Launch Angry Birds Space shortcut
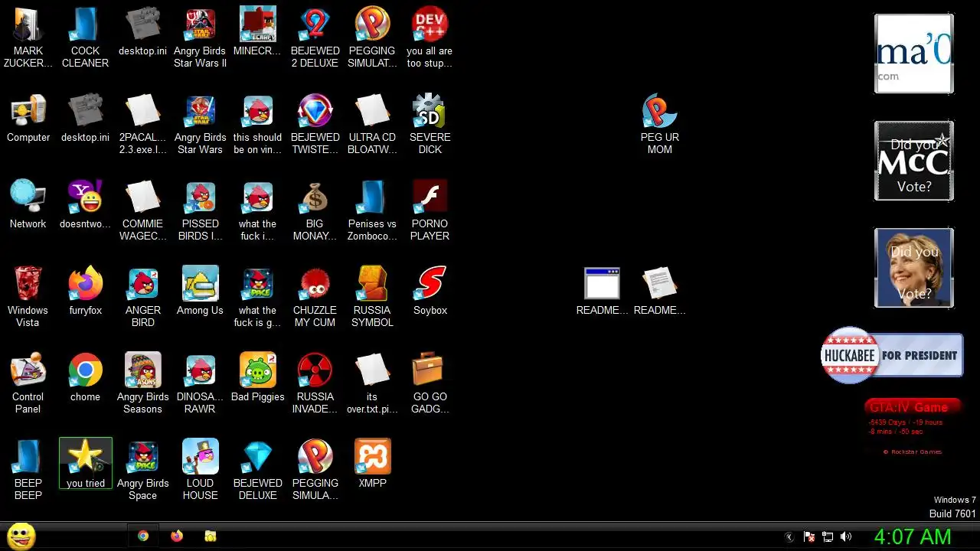 142,469
